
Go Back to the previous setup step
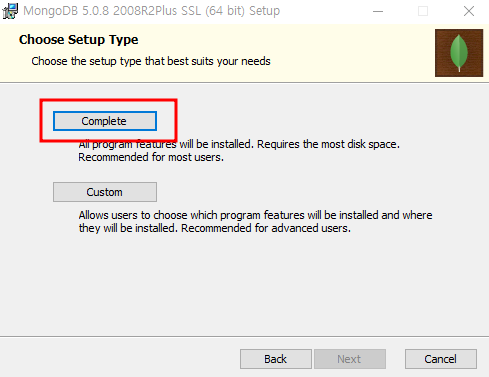[x=276, y=359]
